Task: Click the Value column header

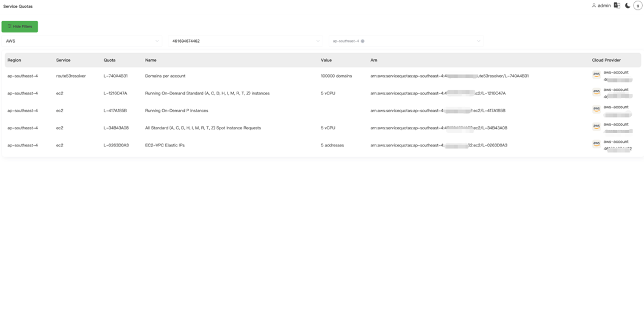Action: 326,60
